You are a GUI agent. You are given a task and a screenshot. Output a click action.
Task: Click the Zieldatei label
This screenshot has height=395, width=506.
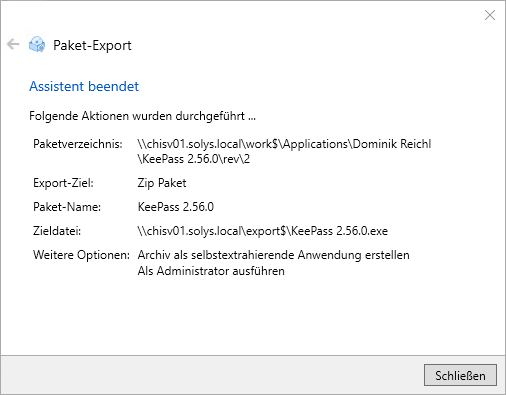pos(57,231)
